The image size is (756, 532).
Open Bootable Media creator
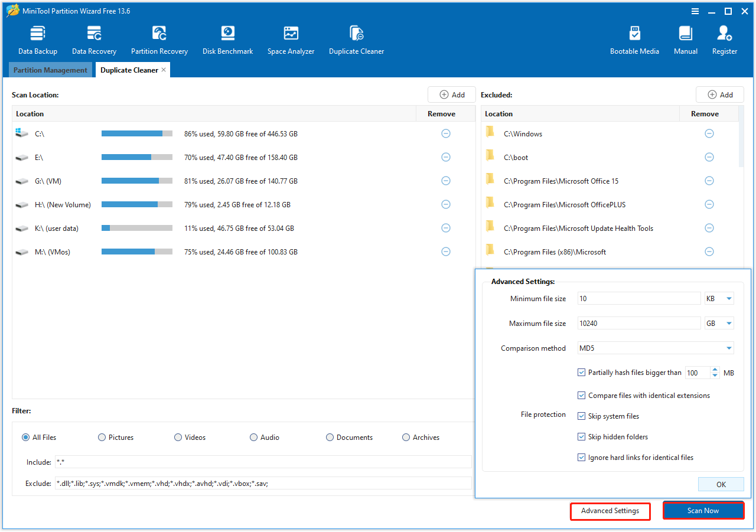coord(634,38)
